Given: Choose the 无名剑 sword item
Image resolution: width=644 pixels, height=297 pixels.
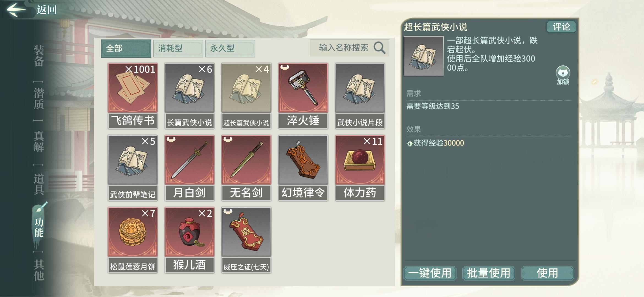Looking at the screenshot, I should pos(246,167).
